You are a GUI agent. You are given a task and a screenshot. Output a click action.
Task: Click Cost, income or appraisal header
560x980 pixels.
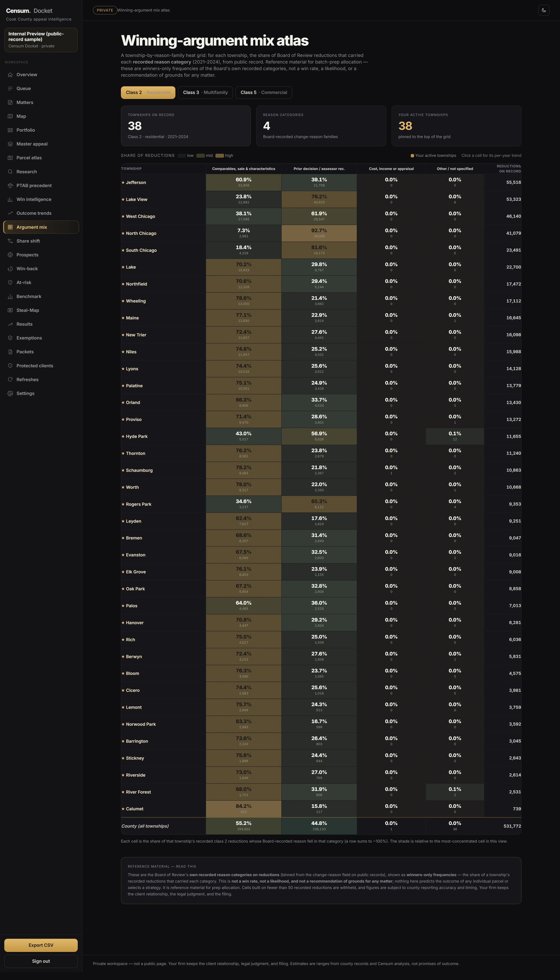click(x=391, y=169)
